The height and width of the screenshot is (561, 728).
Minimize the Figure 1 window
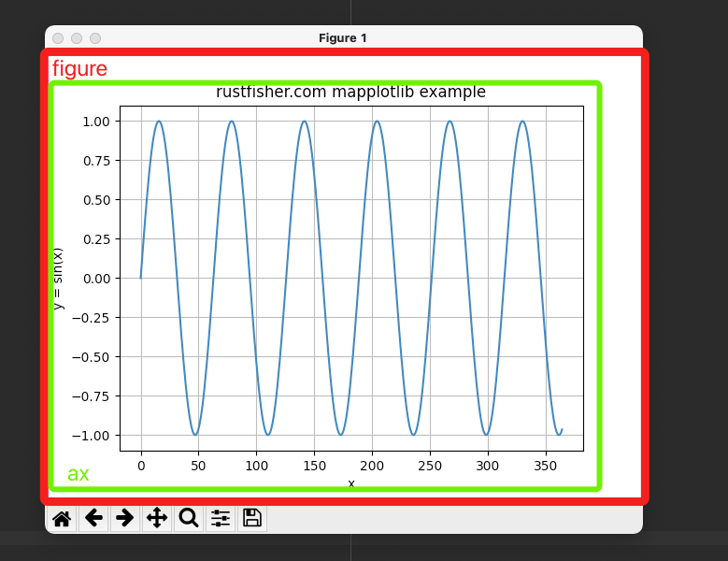coord(77,38)
